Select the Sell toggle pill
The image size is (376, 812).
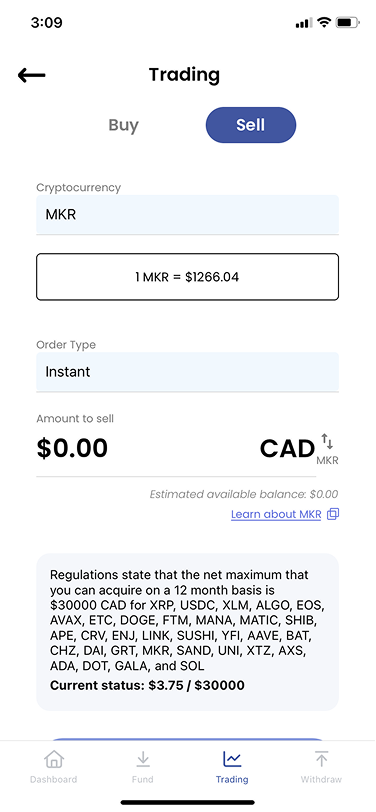[x=251, y=125]
